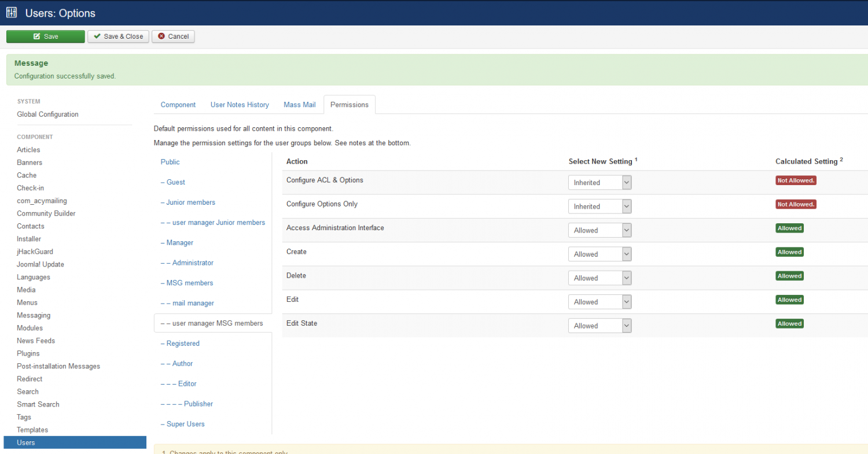Open the User Notes History tab
This screenshot has width=868, height=454.
click(x=240, y=105)
